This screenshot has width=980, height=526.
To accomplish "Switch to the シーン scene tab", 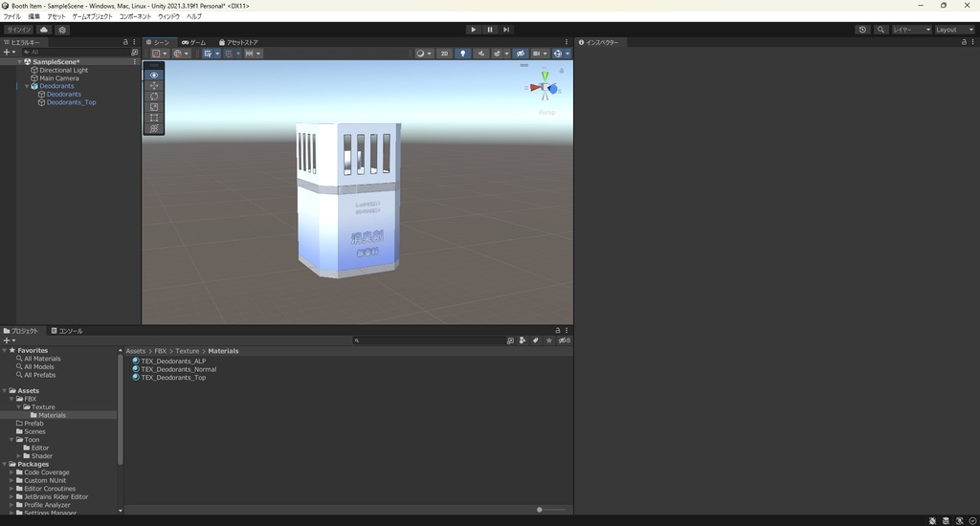I will coord(159,42).
